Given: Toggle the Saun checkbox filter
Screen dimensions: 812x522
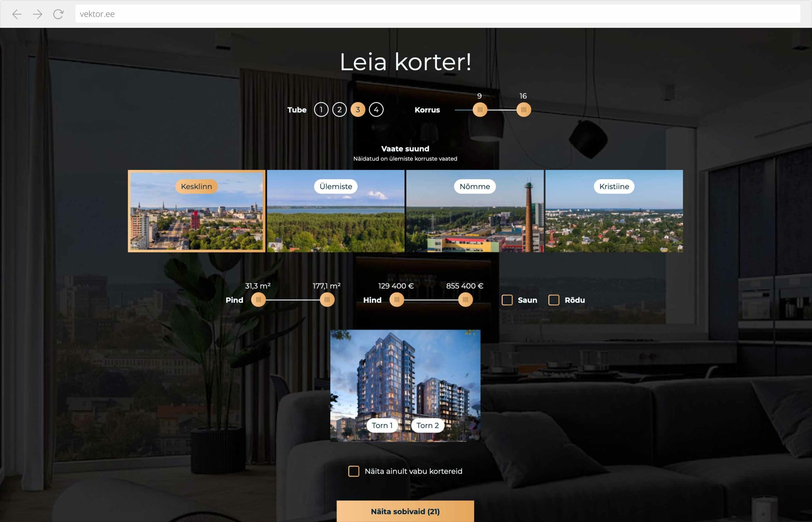Looking at the screenshot, I should (507, 299).
